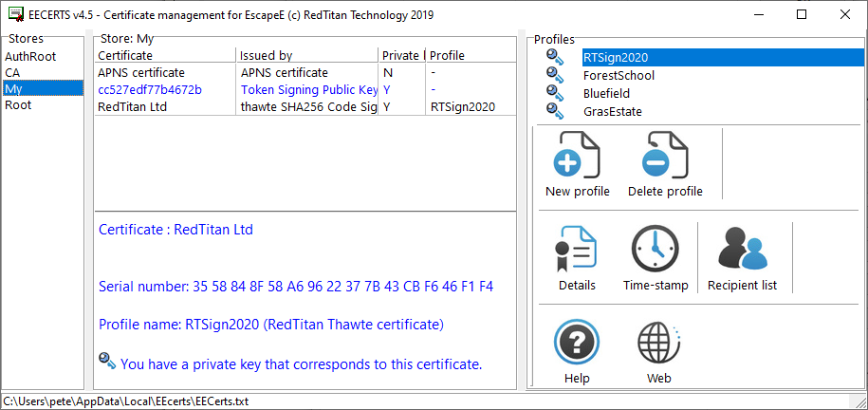Click the Serial number text line
Viewport: 868px width, 410px height.
[x=296, y=287]
